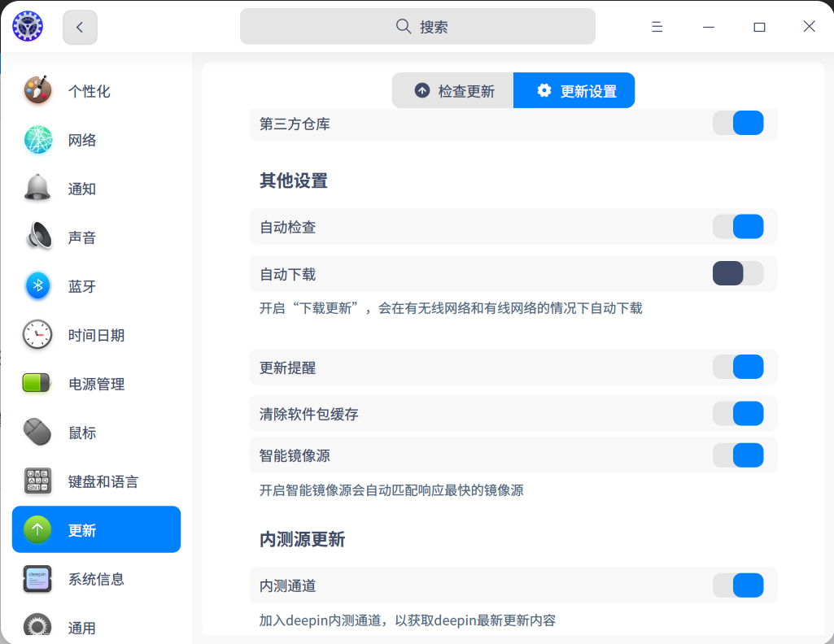834x644 pixels.
Task: Select 电源管理 in the sidebar
Action: pos(96,384)
